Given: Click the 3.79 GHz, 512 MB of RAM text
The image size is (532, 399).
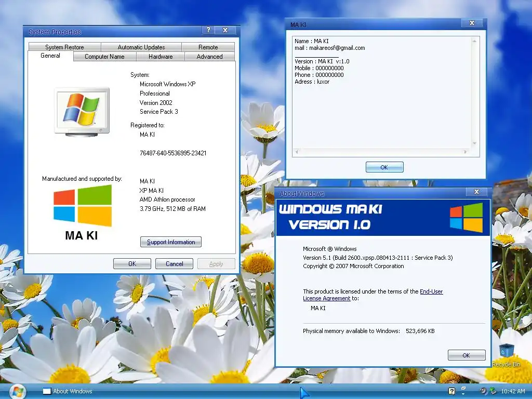Looking at the screenshot, I should tap(172, 209).
